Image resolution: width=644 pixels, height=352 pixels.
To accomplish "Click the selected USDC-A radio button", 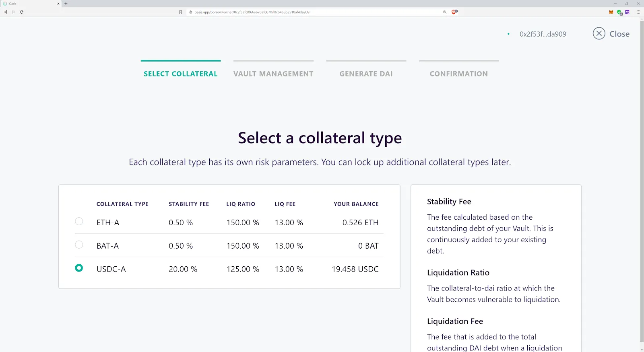I will 79,268.
